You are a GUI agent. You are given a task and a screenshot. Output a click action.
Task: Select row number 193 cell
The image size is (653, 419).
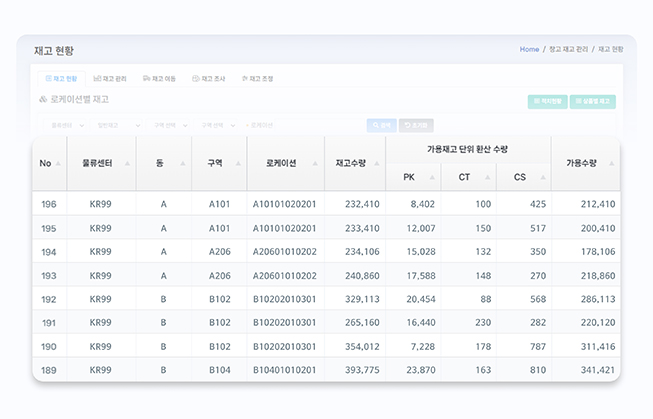pos(49,276)
